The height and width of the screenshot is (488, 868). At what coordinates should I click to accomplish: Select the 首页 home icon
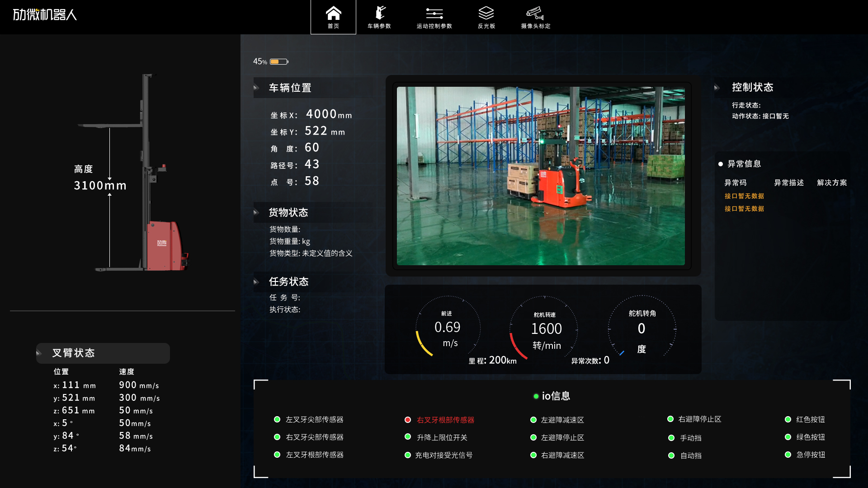coord(334,14)
